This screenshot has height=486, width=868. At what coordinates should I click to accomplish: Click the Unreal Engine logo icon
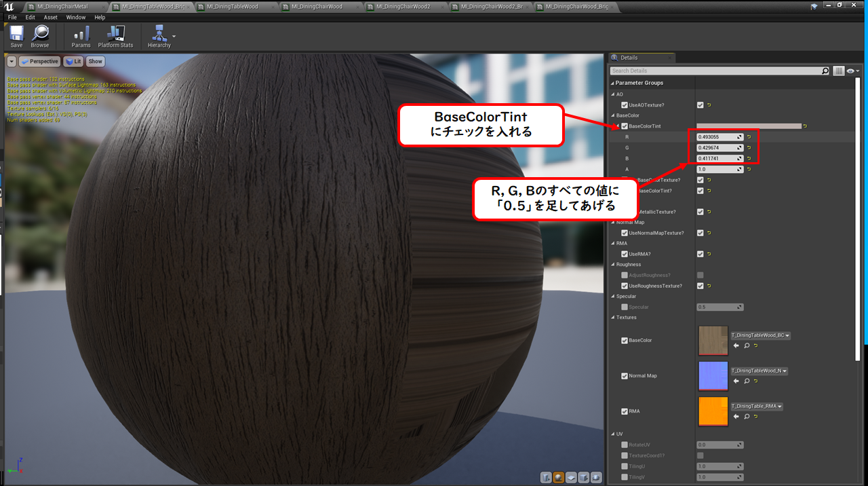pyautogui.click(x=7, y=6)
